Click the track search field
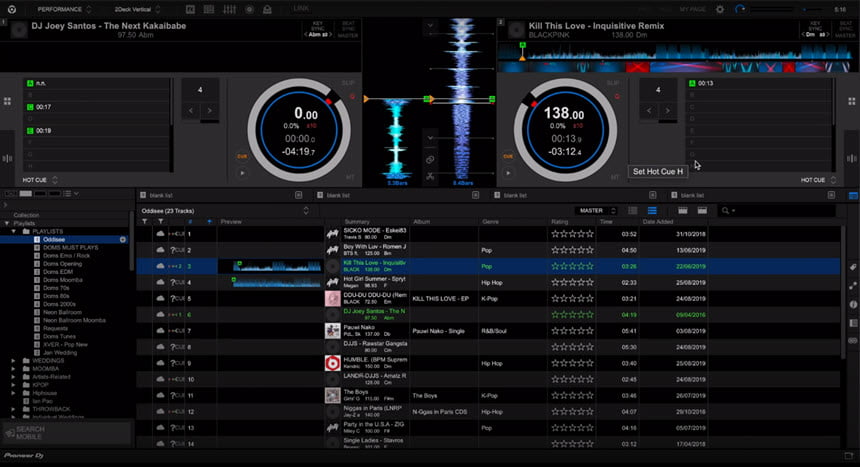The height and width of the screenshot is (467, 860). click(x=778, y=211)
